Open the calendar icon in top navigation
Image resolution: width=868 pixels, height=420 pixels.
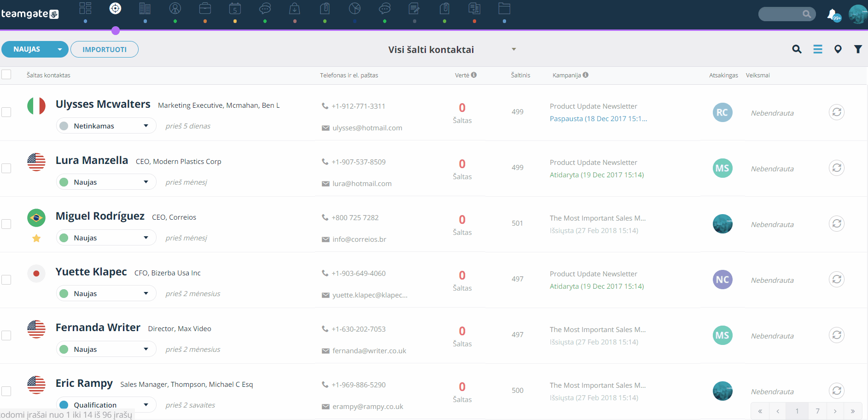(x=235, y=8)
